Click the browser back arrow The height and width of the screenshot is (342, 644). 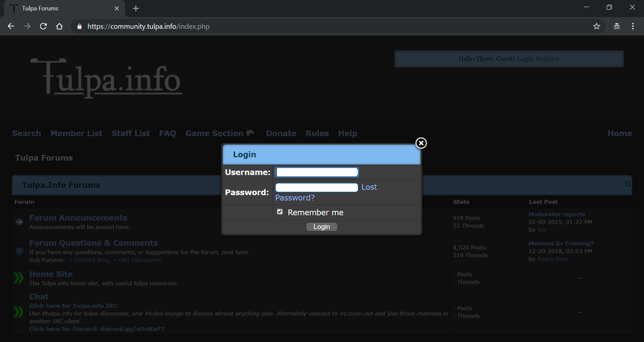coord(11,26)
